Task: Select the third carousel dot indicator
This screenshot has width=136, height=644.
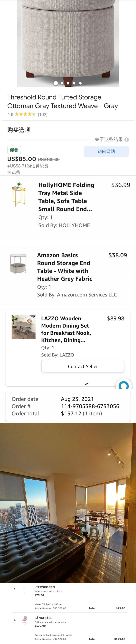Action: (x=68, y=83)
